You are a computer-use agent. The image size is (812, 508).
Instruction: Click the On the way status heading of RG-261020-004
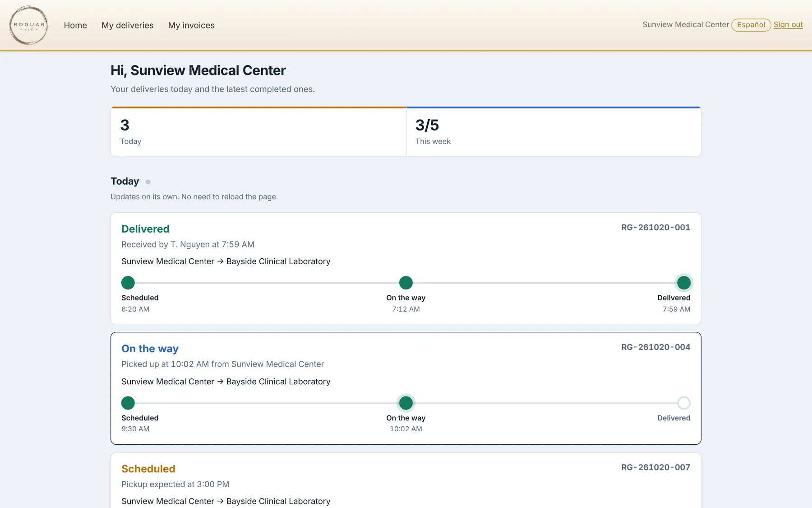click(x=150, y=349)
